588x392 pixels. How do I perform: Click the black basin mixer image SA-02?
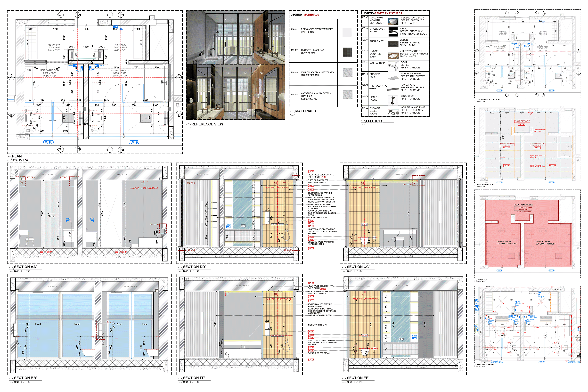coord(393,32)
